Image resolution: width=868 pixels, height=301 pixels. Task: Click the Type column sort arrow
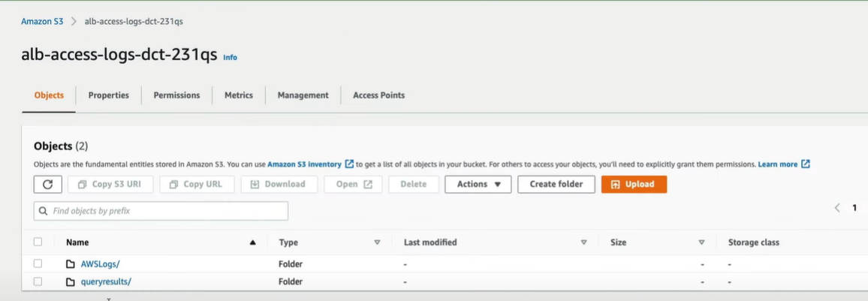pyautogui.click(x=378, y=242)
